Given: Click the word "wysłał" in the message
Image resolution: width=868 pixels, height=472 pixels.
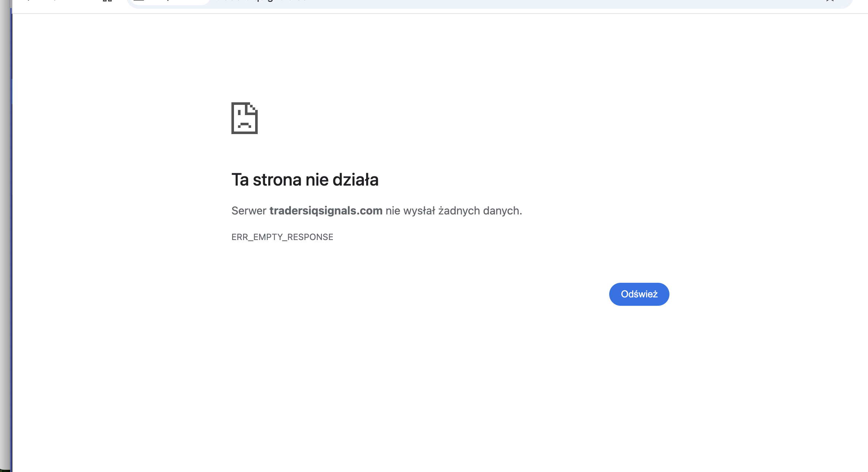Looking at the screenshot, I should (419, 211).
